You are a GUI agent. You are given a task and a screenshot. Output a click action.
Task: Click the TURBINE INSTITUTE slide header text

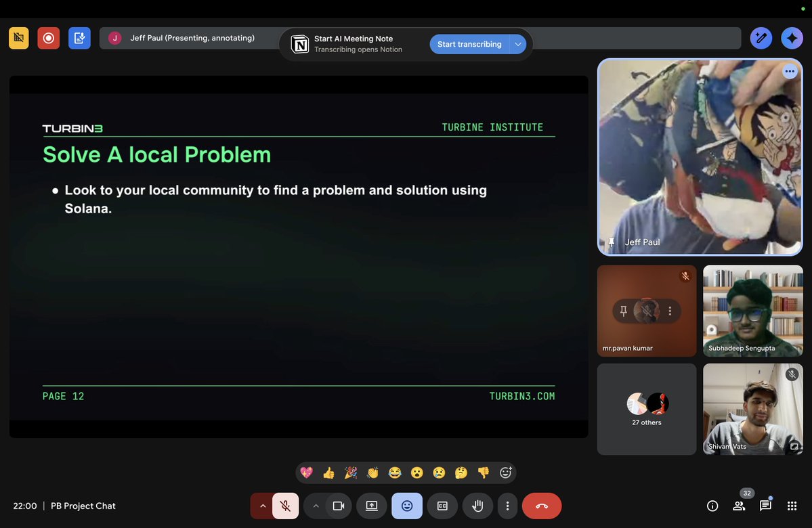point(492,127)
